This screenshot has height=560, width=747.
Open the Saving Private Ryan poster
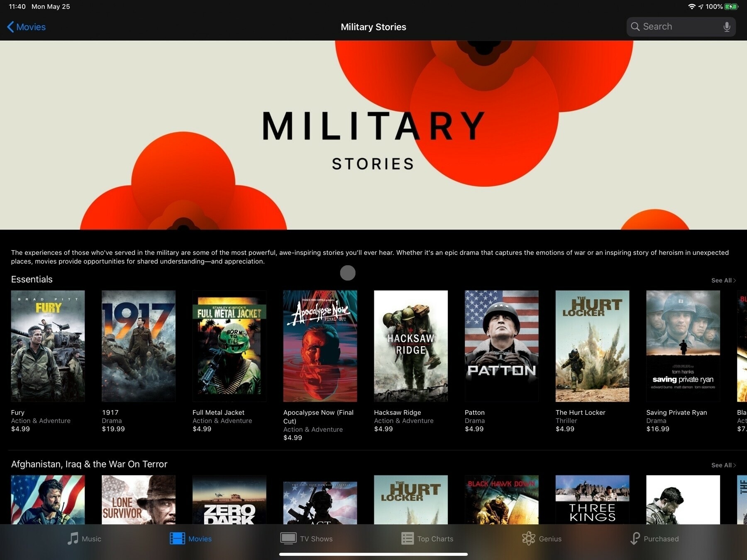point(683,346)
